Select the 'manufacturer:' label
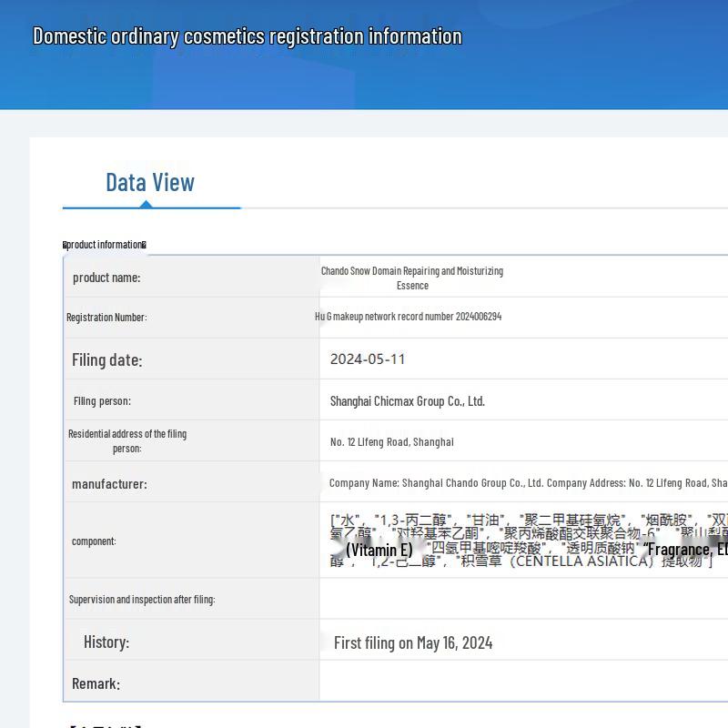This screenshot has height=728, width=728. pyautogui.click(x=109, y=484)
